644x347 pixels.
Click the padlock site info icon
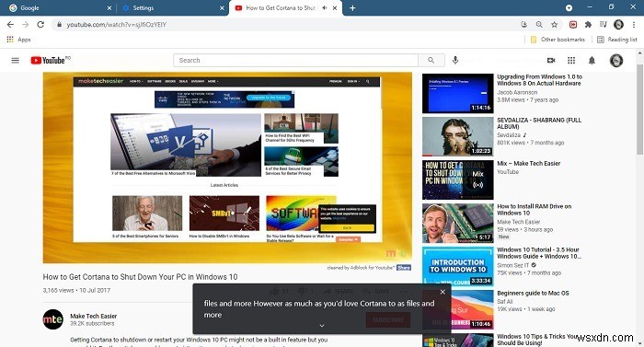59,25
